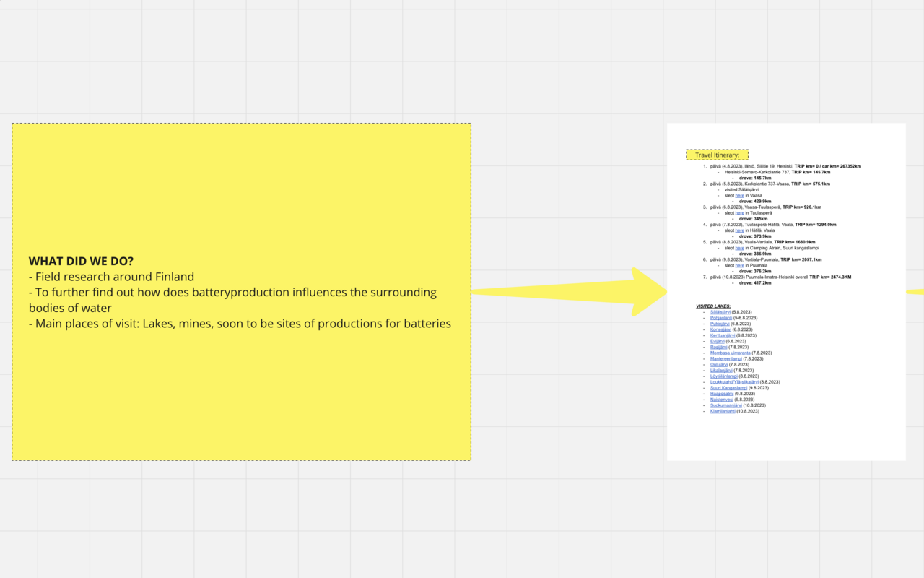This screenshot has height=578, width=924.
Task: Follow the Klamilanlahti link
Action: [x=723, y=411]
